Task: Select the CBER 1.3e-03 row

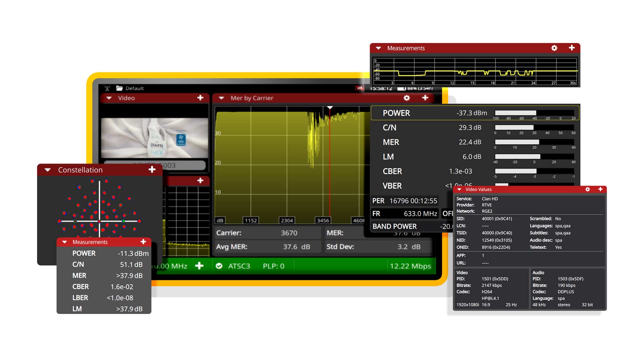Action: [x=475, y=171]
